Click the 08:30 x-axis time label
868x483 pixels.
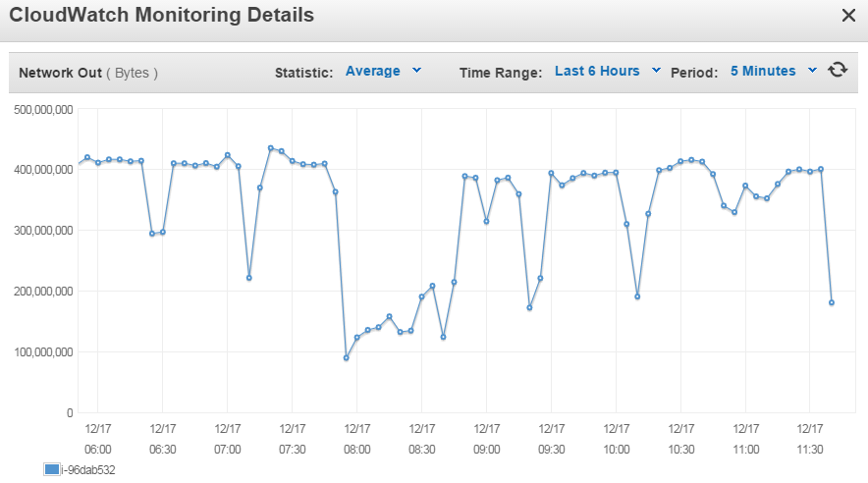422,450
